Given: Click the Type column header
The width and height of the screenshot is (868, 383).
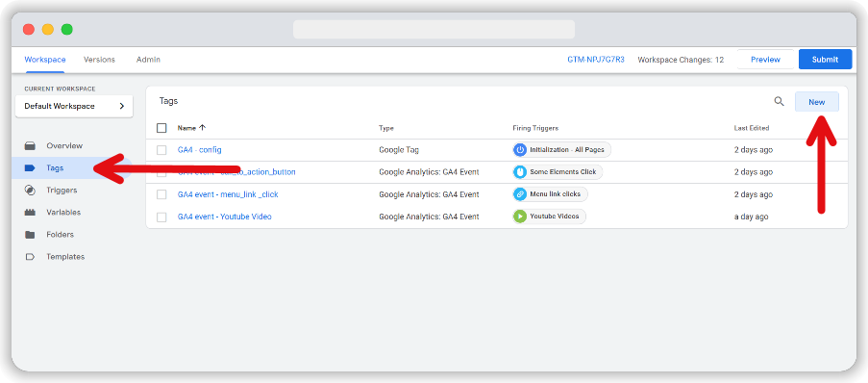Looking at the screenshot, I should 386,128.
